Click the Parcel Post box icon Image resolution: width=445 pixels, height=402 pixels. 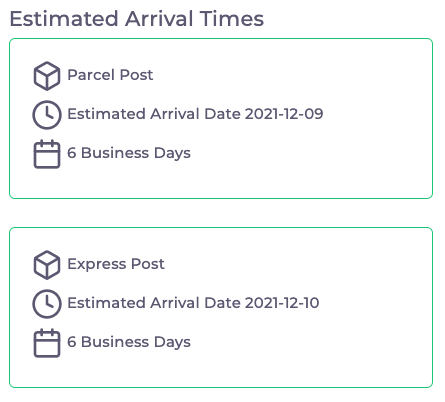(47, 76)
